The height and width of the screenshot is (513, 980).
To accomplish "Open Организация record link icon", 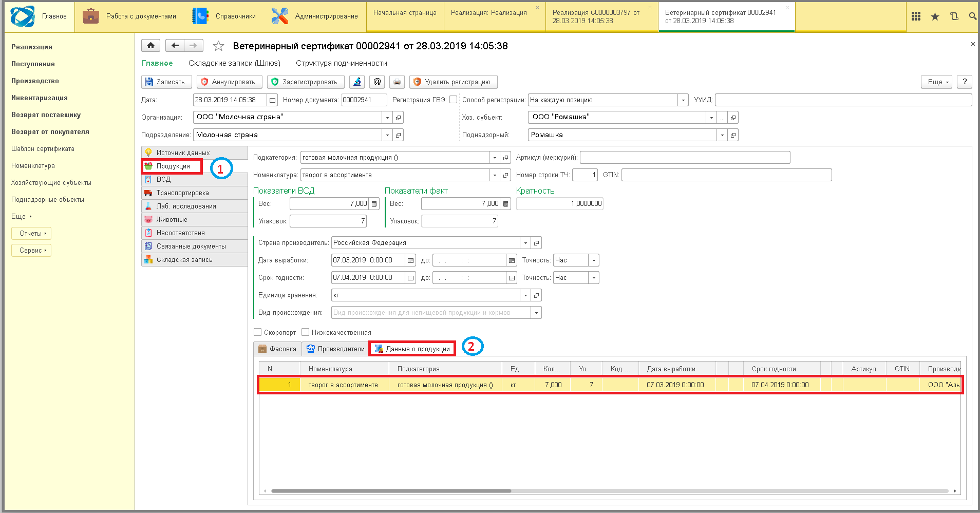I will click(x=398, y=118).
